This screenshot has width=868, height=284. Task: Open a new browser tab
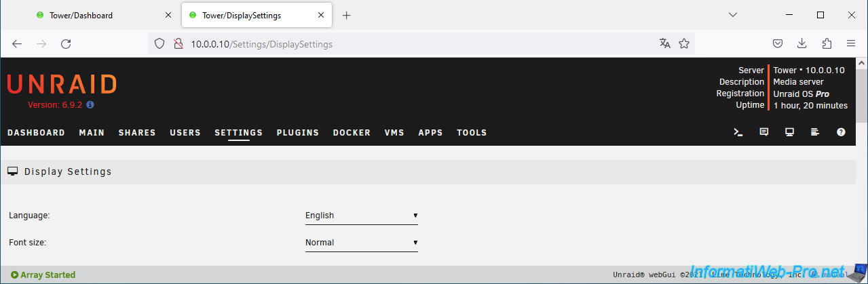[x=347, y=15]
